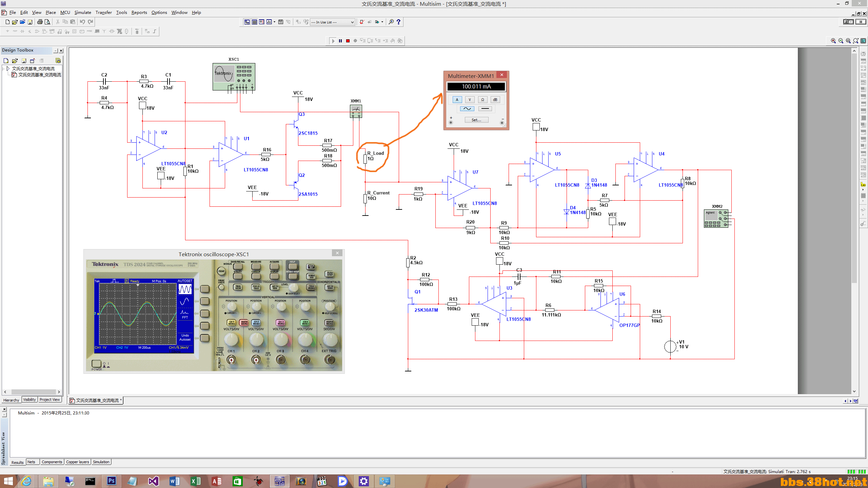Screen dimensions: 868x488
Task: Click the Zoom In magnifier icon
Action: coord(833,41)
